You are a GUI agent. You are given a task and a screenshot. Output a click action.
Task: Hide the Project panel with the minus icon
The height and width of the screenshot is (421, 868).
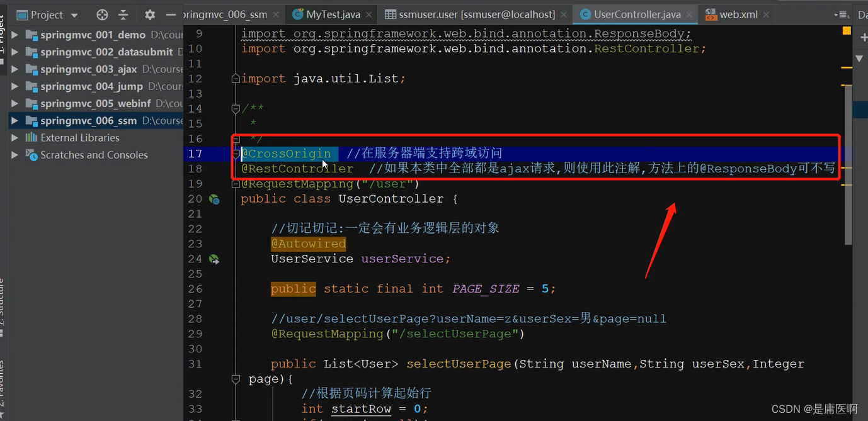coord(171,14)
